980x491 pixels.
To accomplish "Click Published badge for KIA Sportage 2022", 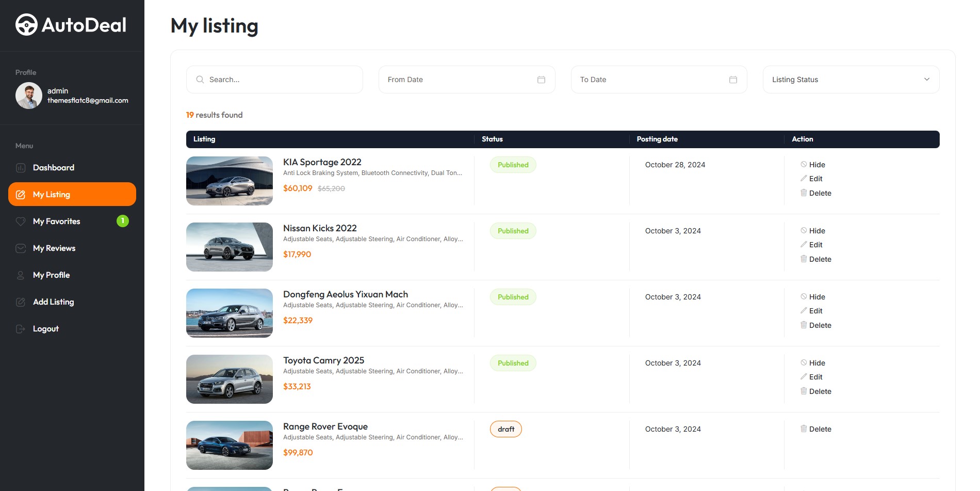I will [513, 165].
